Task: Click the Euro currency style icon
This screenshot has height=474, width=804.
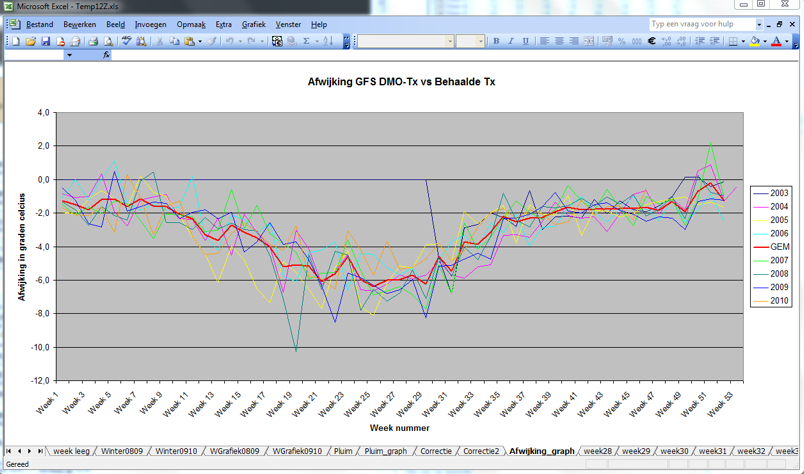Action: [651, 41]
